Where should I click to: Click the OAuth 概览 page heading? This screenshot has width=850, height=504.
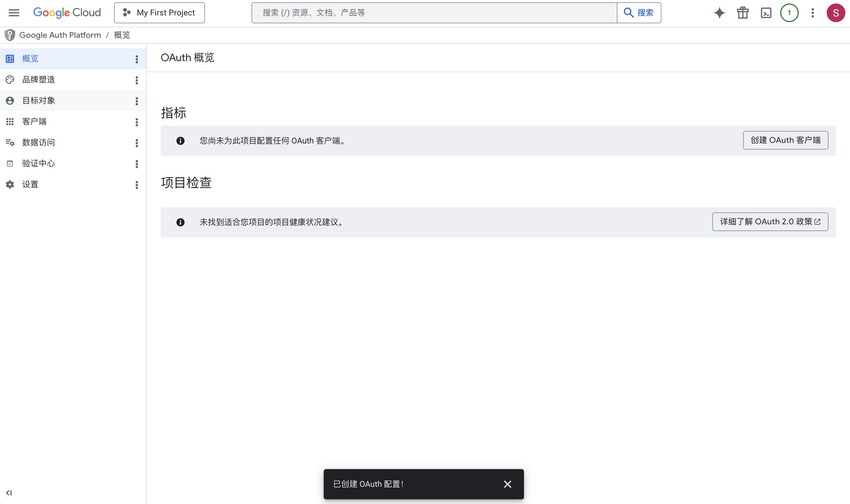187,58
